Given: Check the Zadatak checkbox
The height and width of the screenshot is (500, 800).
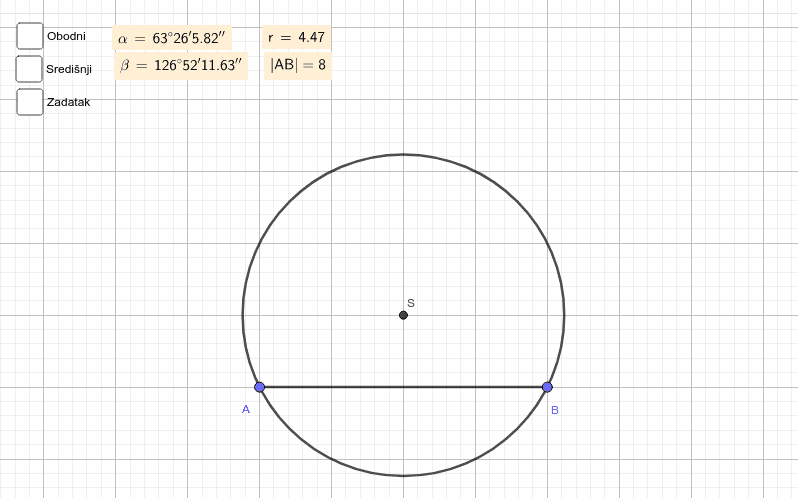Looking at the screenshot, I should [30, 102].
